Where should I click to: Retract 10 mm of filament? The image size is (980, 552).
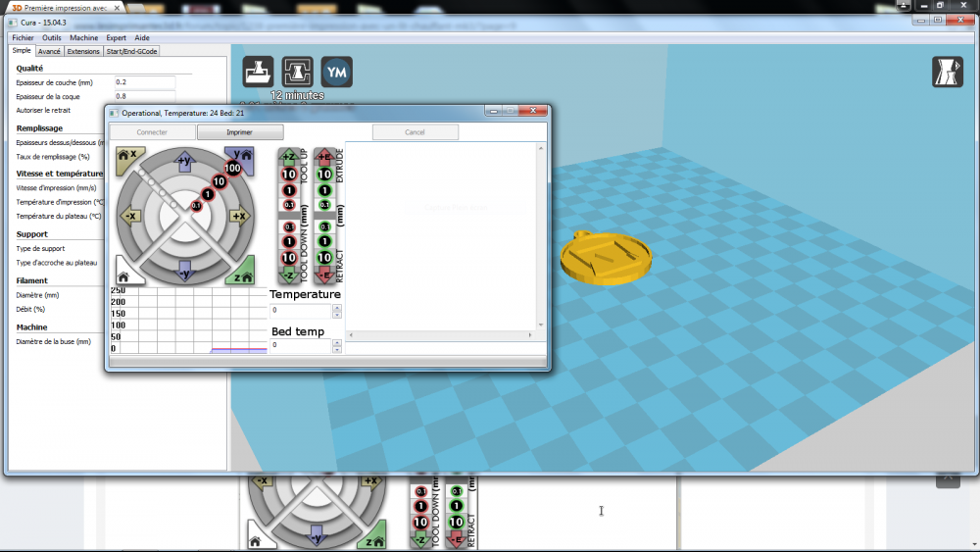(x=324, y=258)
